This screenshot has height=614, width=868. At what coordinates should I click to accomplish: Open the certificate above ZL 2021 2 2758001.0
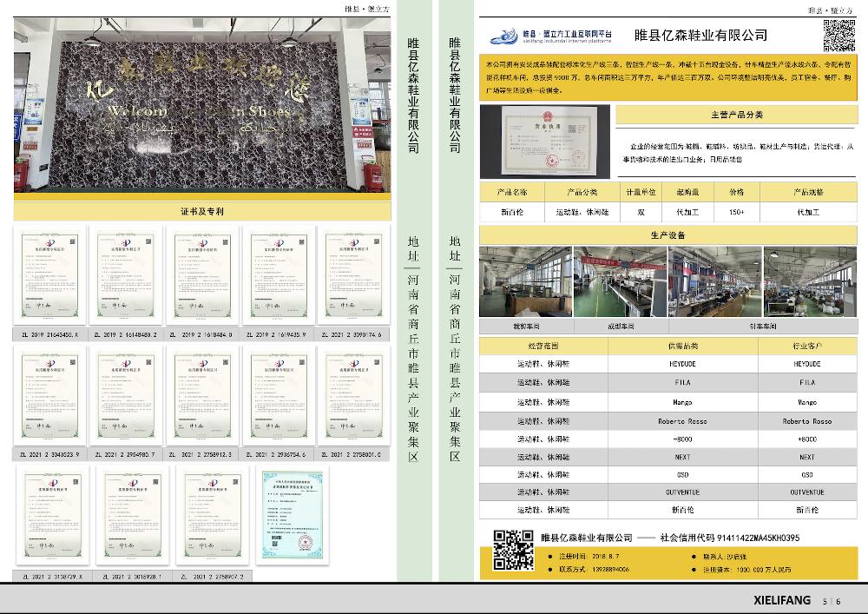point(354,395)
